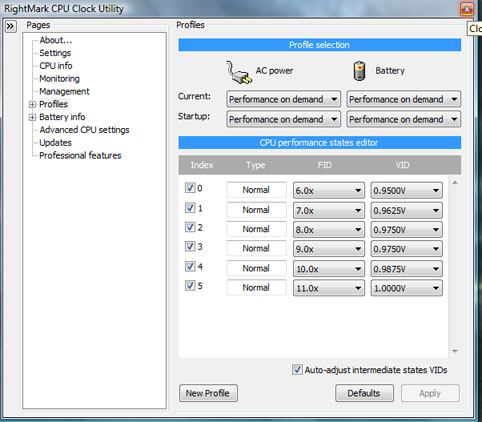Viewport: 482px width, 422px height.
Task: Expand the Profiles tree node
Action: [x=32, y=105]
